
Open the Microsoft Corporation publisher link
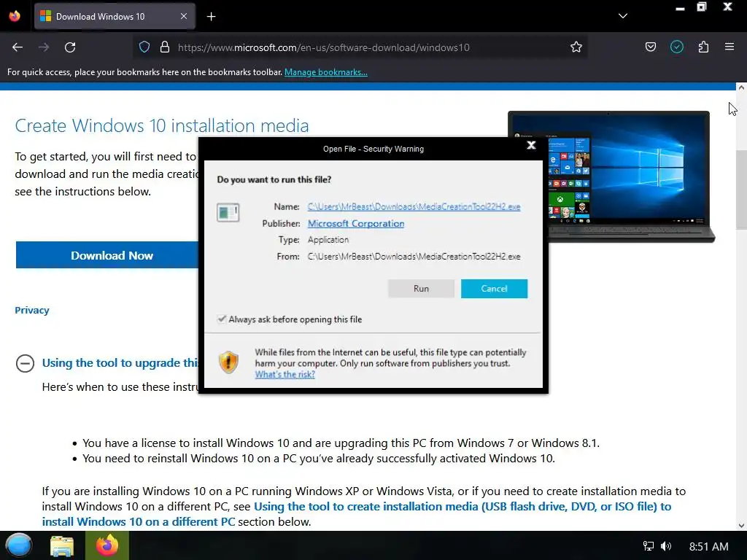pos(356,224)
